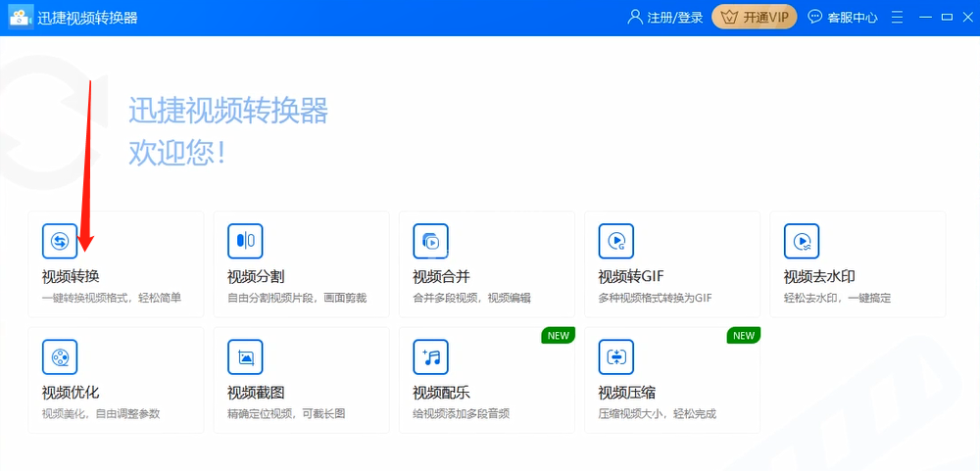
Task: Click description 视频美化，自由调整参数
Action: pyautogui.click(x=101, y=413)
